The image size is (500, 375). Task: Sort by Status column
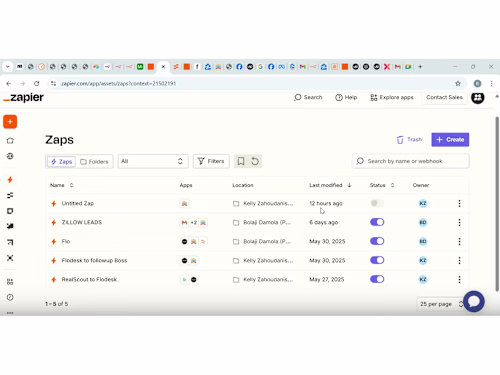click(x=382, y=185)
